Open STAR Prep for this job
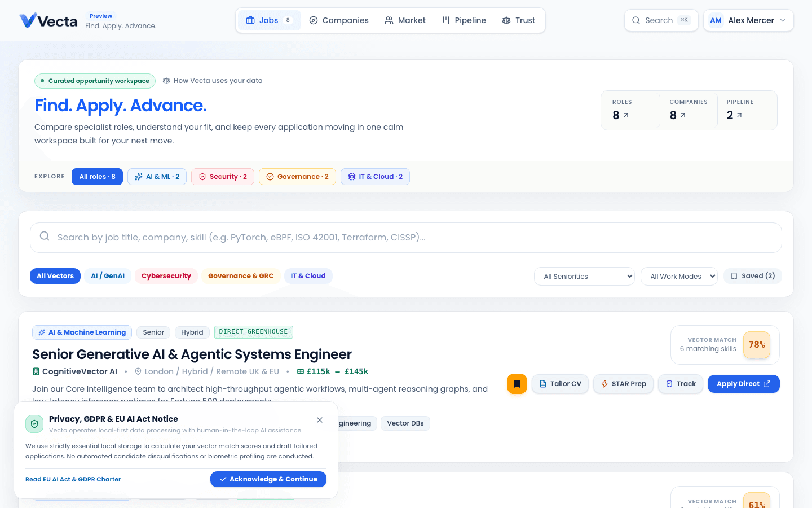 coord(623,384)
